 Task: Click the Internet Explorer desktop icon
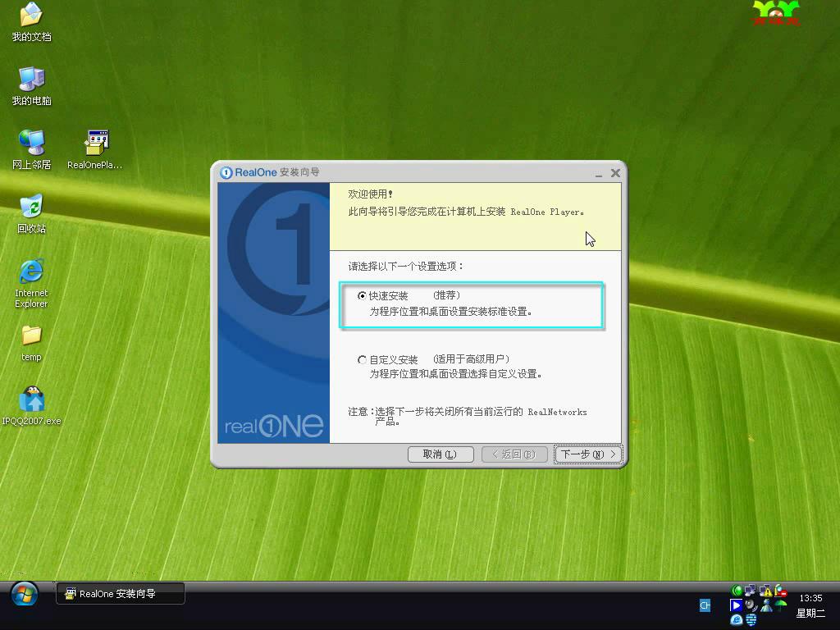31,283
